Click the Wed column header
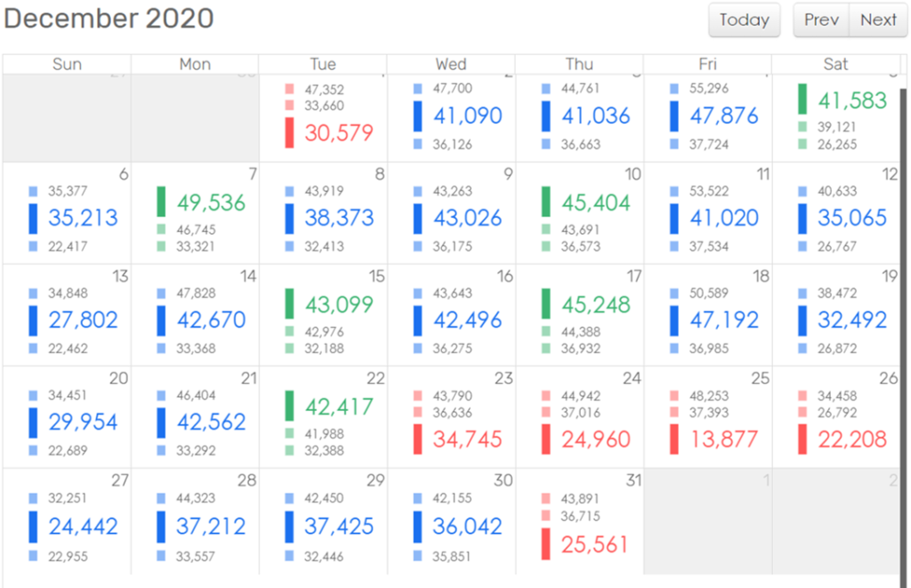Image resolution: width=911 pixels, height=588 pixels. point(451,64)
